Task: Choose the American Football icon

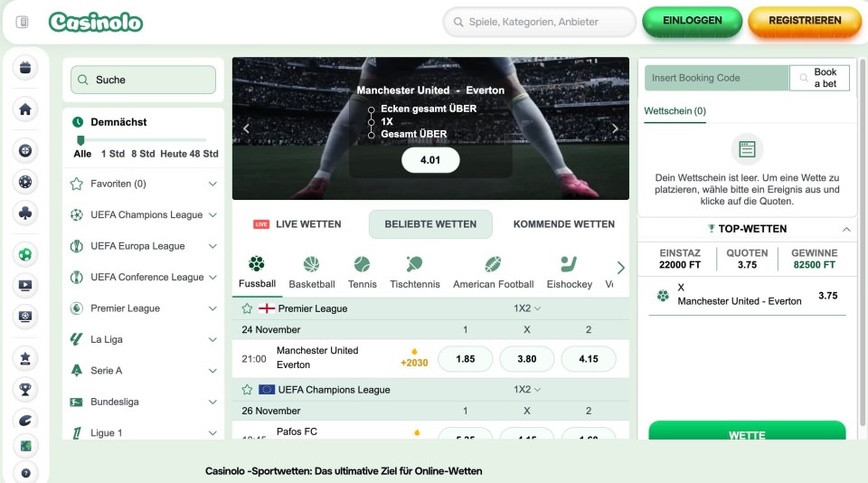Action: (493, 264)
